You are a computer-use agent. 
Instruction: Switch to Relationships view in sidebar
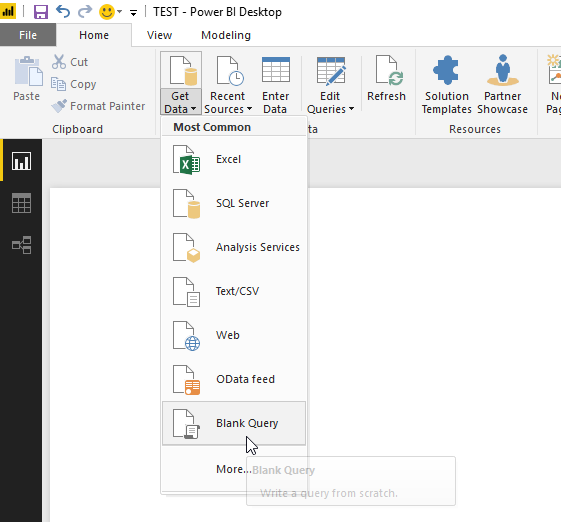[21, 245]
